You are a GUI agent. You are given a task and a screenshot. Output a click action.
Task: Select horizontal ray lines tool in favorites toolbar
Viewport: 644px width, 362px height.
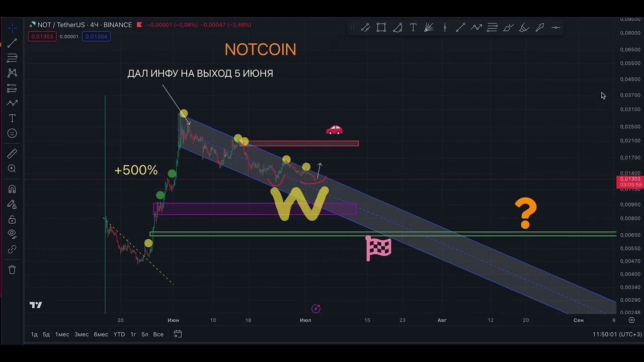tap(492, 28)
